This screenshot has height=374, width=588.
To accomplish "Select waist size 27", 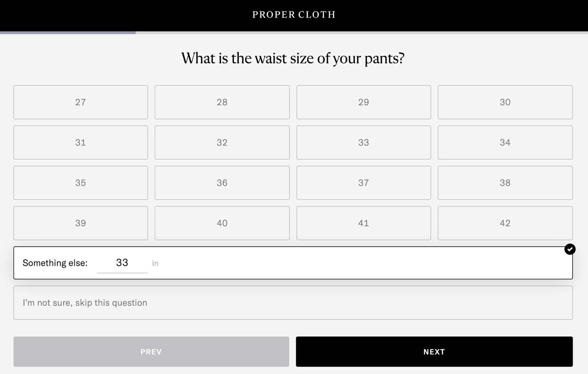I will pyautogui.click(x=80, y=102).
